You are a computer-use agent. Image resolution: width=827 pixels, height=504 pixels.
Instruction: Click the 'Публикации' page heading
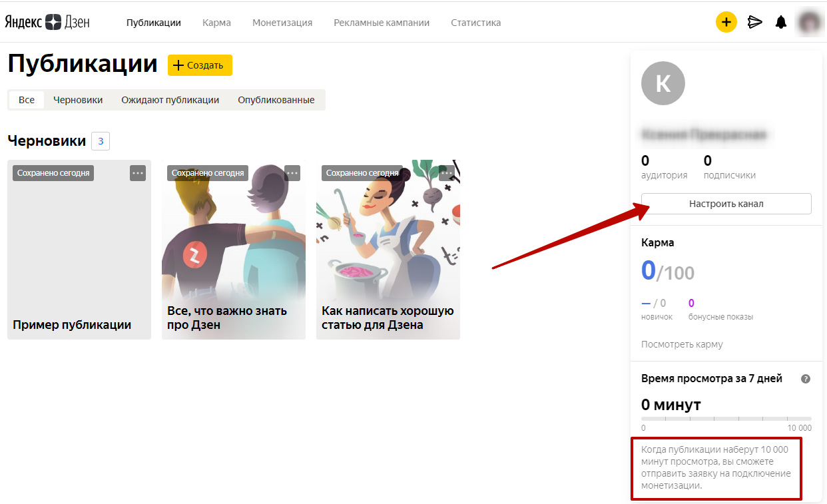(83, 65)
